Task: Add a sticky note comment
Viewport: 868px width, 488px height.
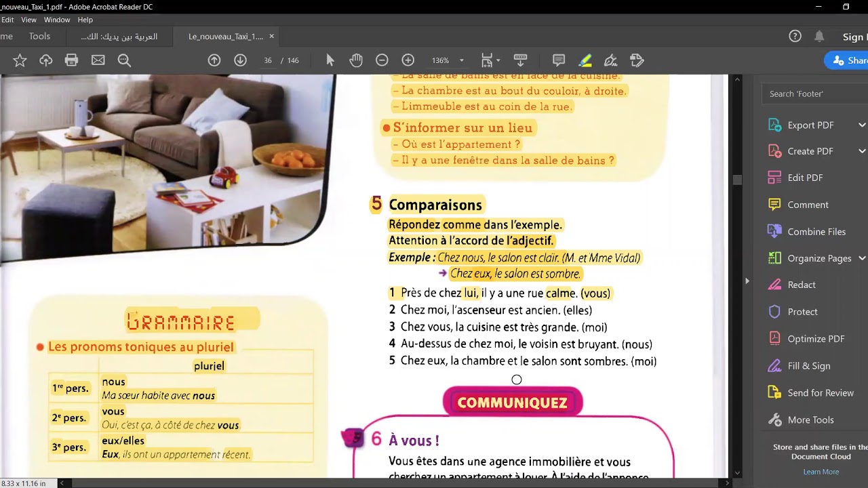Action: click(x=559, y=60)
